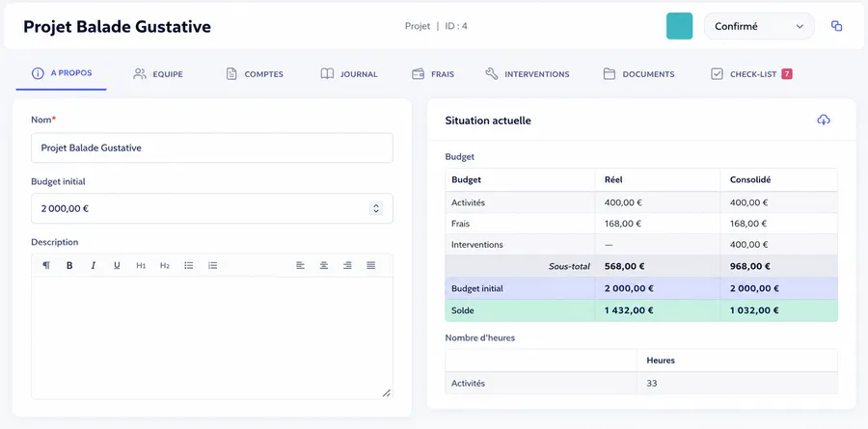868x429 pixels.
Task: Click the Budget initial stepper arrows
Action: [x=376, y=208]
